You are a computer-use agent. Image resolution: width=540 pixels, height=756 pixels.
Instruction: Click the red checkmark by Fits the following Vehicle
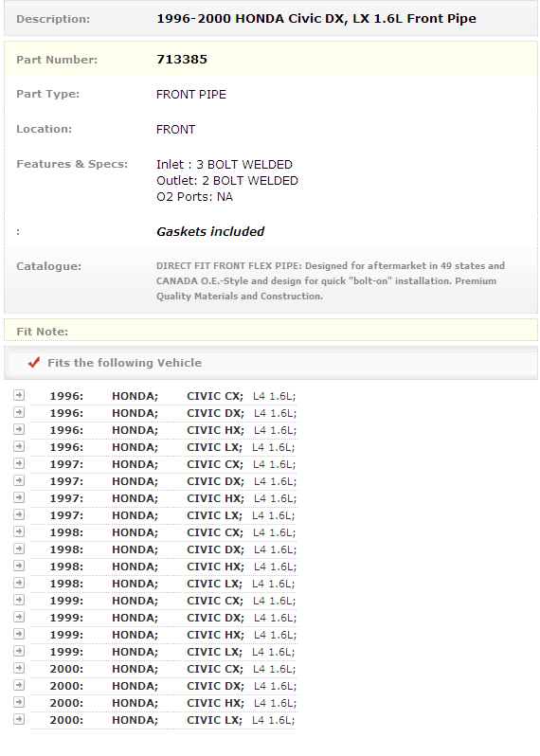point(34,362)
